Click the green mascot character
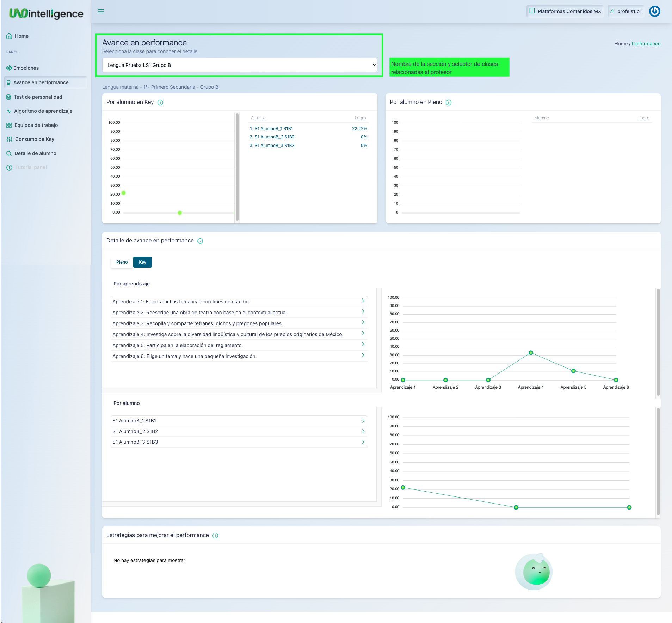672x623 pixels. click(534, 572)
